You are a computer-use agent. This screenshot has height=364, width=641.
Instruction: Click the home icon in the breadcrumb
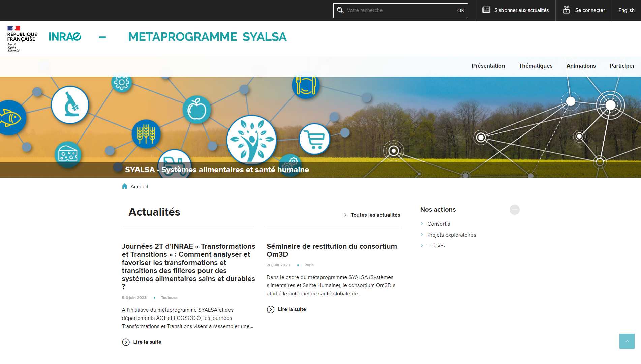coord(124,186)
